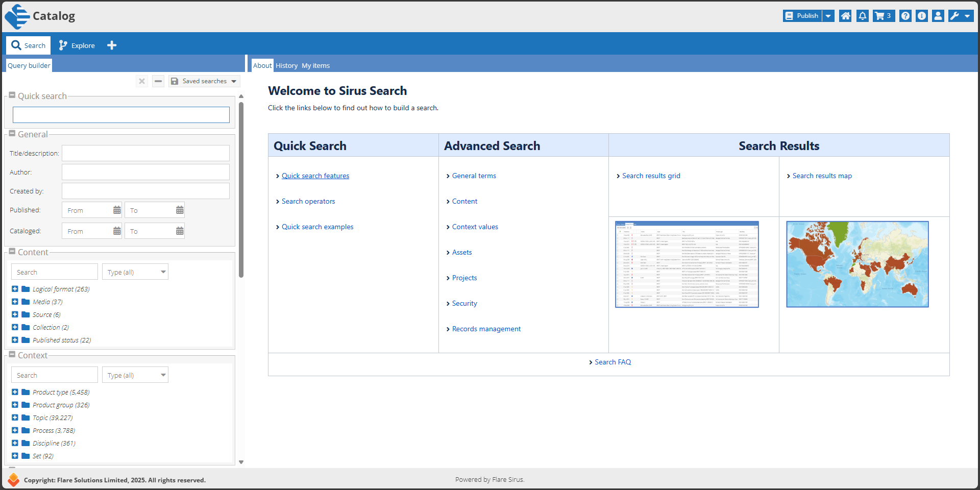Collapse the Context section
The height and width of the screenshot is (490, 980).
coord(12,355)
